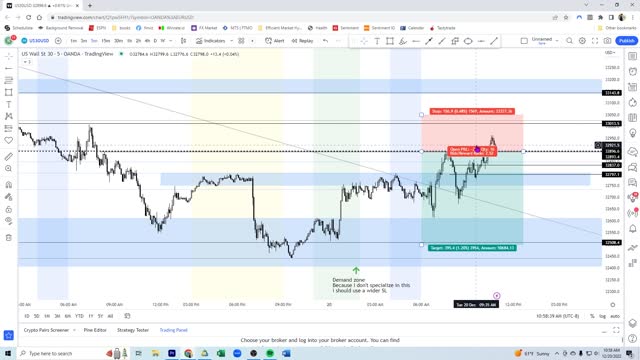
Task: Open the indicator templates grid icon
Action: coord(241,41)
